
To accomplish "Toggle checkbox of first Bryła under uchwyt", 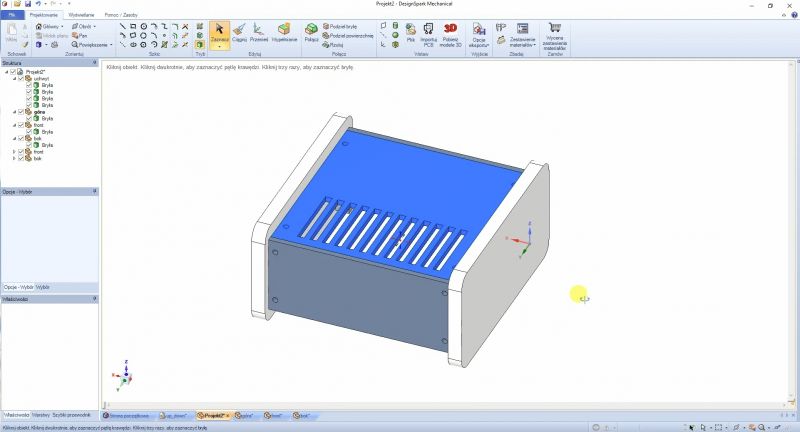I will (x=29, y=86).
